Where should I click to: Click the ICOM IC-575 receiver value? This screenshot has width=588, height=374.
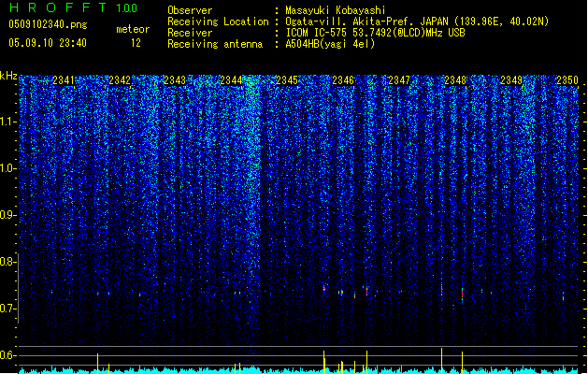376,33
